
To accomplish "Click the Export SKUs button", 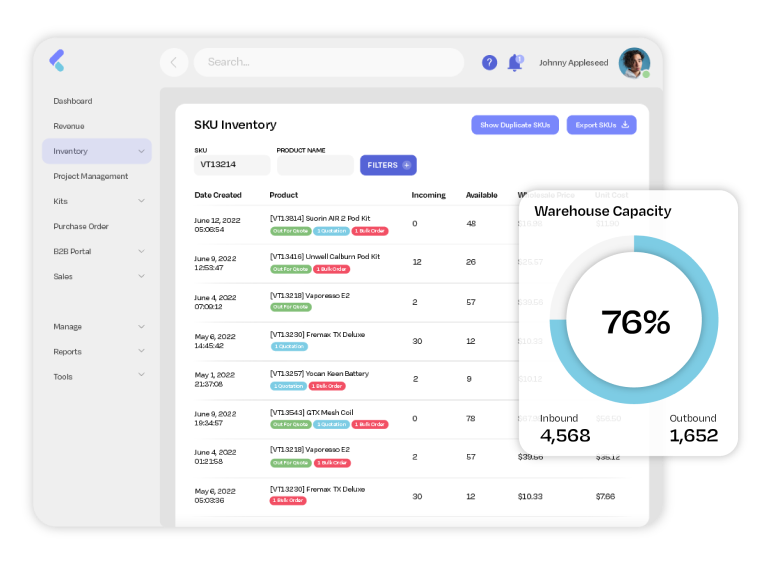I will [x=601, y=125].
